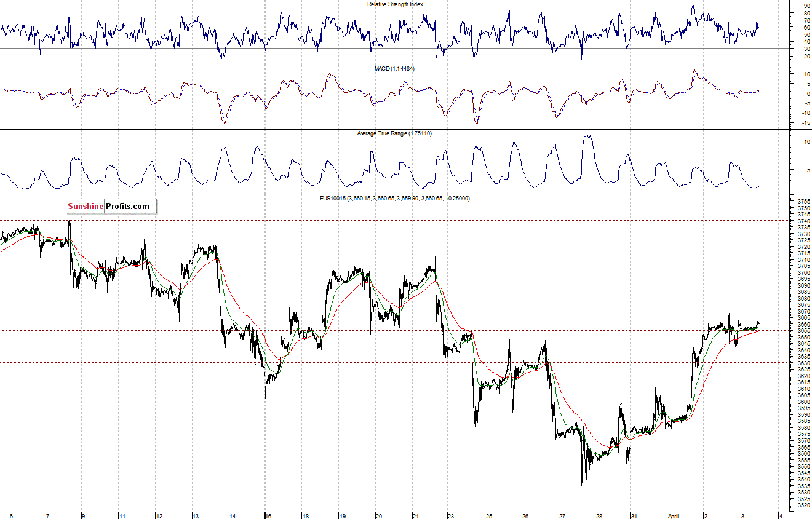This screenshot has width=812, height=519.
Task: Click the SunshineProfits.com logo
Action: 111,206
